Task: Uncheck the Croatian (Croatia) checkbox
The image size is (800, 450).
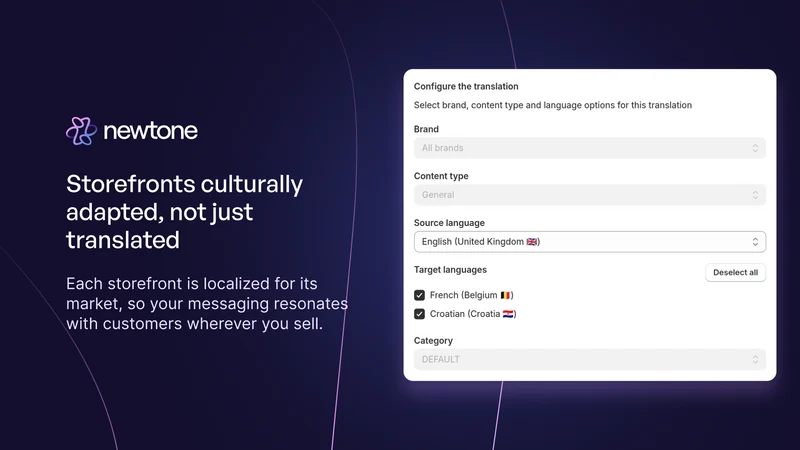Action: tap(419, 314)
